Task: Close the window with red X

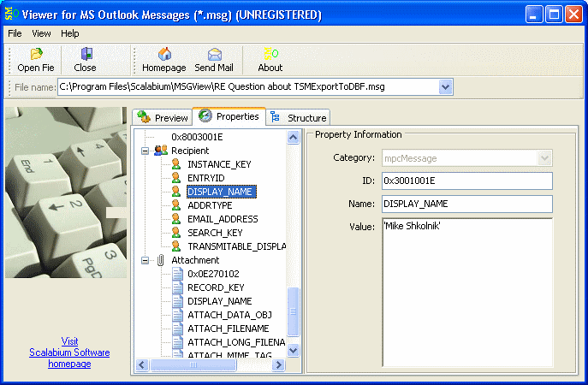Action: pos(573,15)
